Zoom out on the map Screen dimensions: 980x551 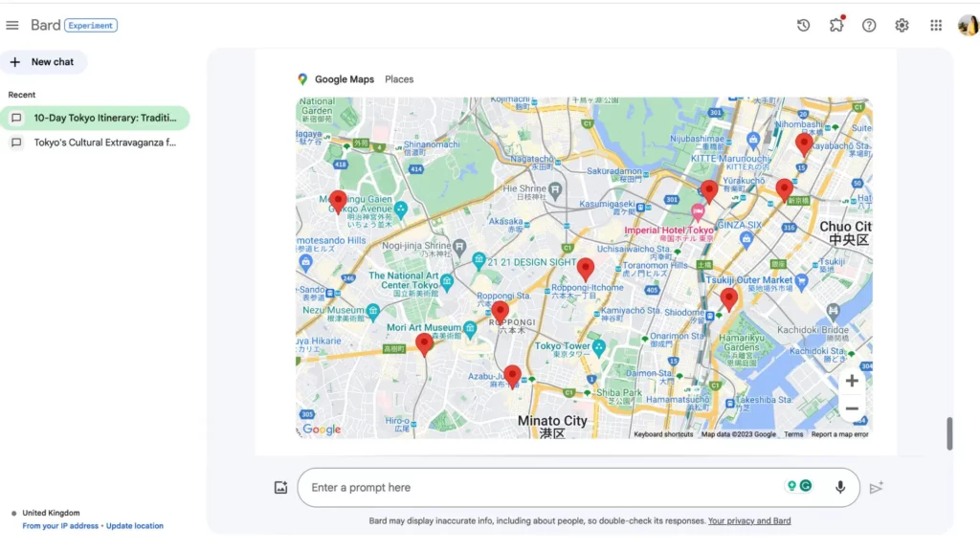(x=852, y=409)
